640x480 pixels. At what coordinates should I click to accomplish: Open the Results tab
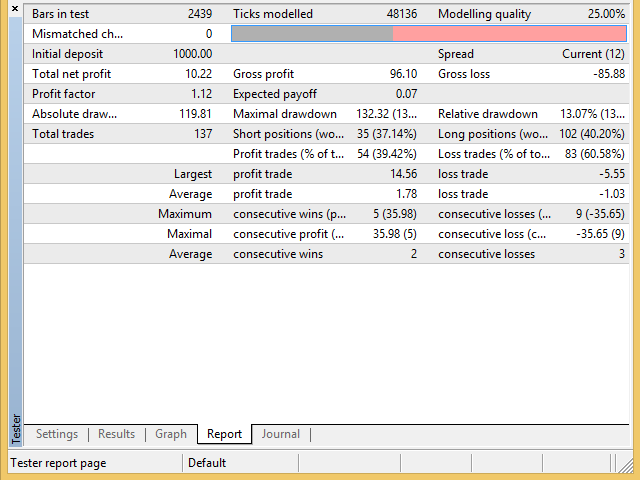[116, 434]
